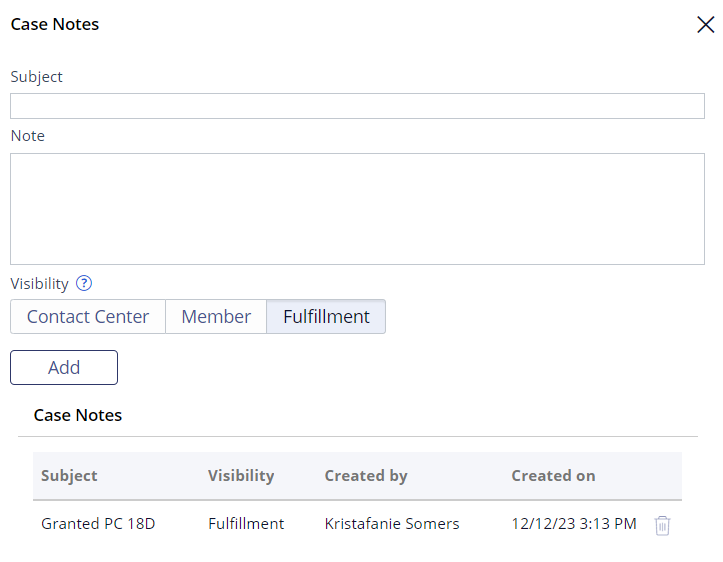Select Member visibility option
The height and width of the screenshot is (562, 723).
[x=216, y=317]
